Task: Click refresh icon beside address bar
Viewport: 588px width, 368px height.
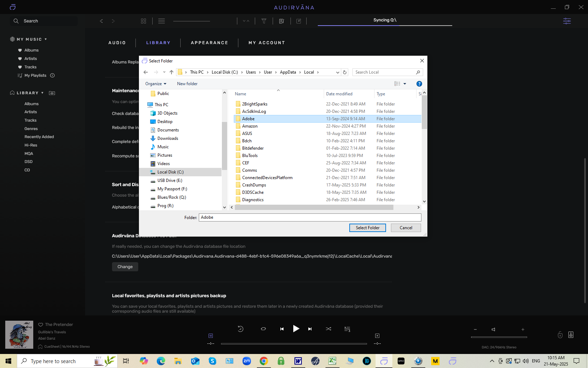Action: (345, 72)
